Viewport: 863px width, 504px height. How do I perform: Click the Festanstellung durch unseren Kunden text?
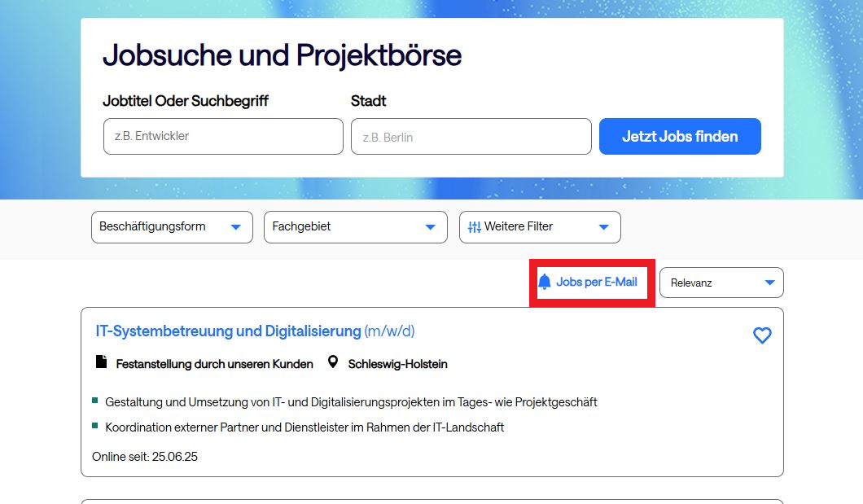(214, 364)
